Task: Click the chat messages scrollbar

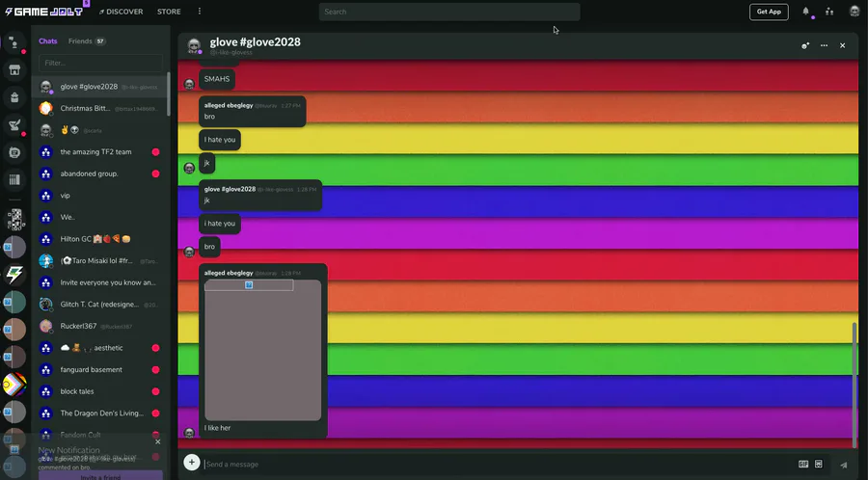Action: pos(854,386)
